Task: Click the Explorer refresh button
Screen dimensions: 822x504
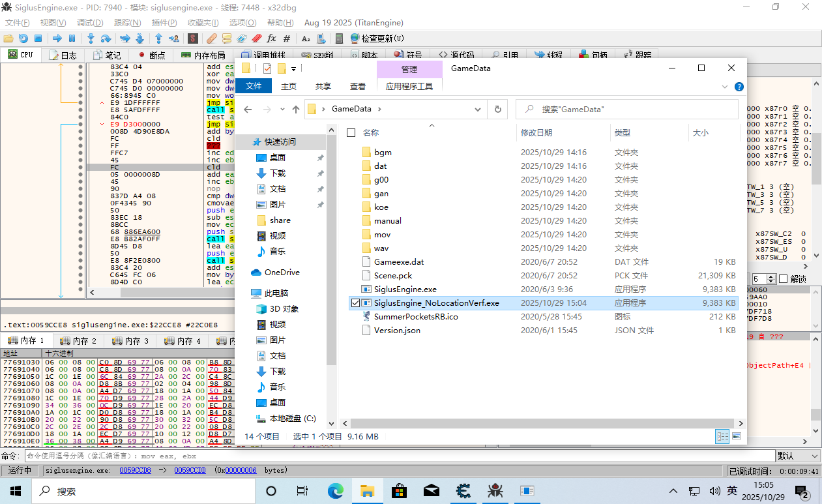Action: pyautogui.click(x=498, y=110)
